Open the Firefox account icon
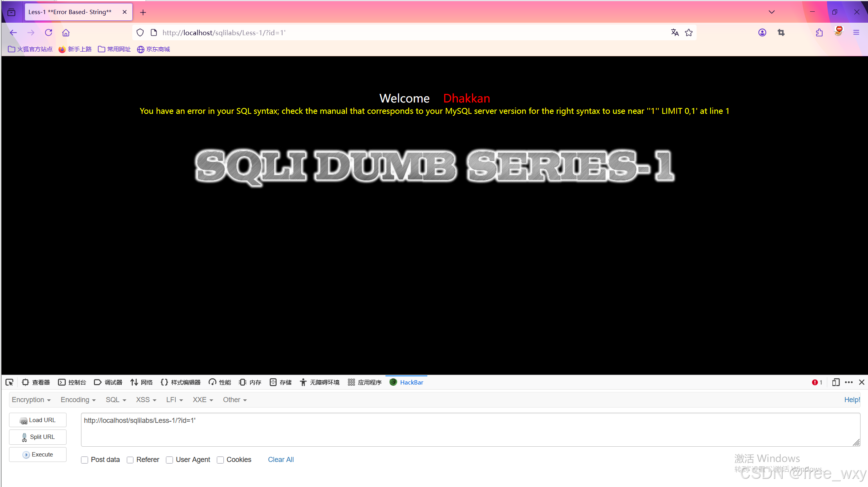 pyautogui.click(x=762, y=33)
